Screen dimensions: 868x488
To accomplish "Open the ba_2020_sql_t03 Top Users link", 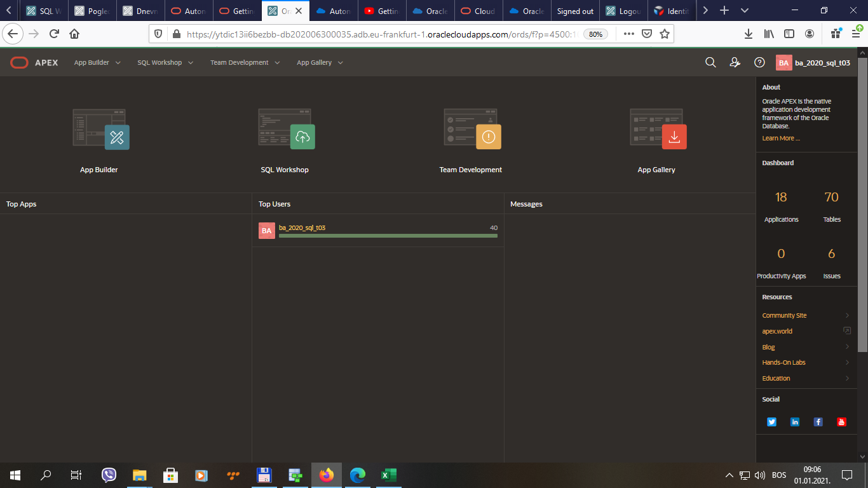I will click(x=302, y=227).
